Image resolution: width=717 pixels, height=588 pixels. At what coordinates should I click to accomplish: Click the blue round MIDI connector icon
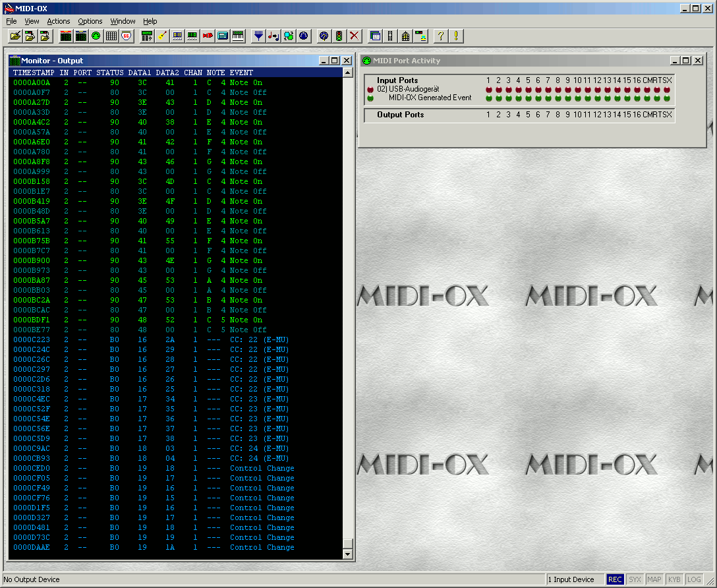click(x=304, y=36)
